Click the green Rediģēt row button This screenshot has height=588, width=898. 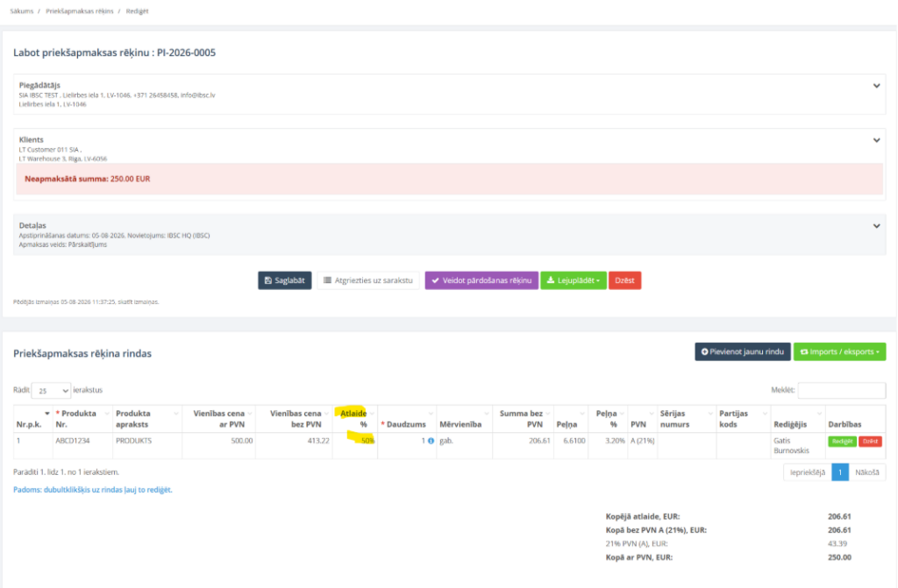pos(842,442)
